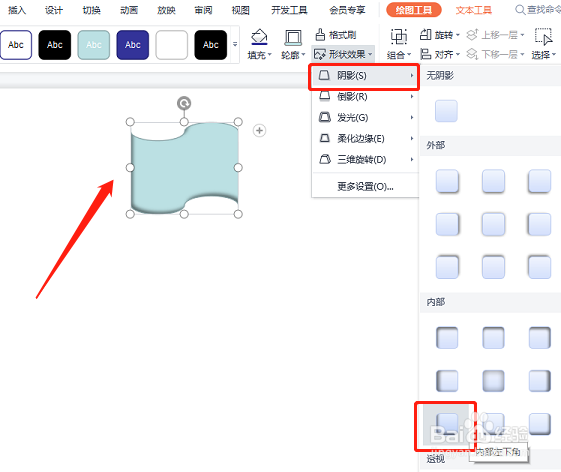
Task: Select 内部左下角 inner shadow preset
Action: [x=447, y=424]
